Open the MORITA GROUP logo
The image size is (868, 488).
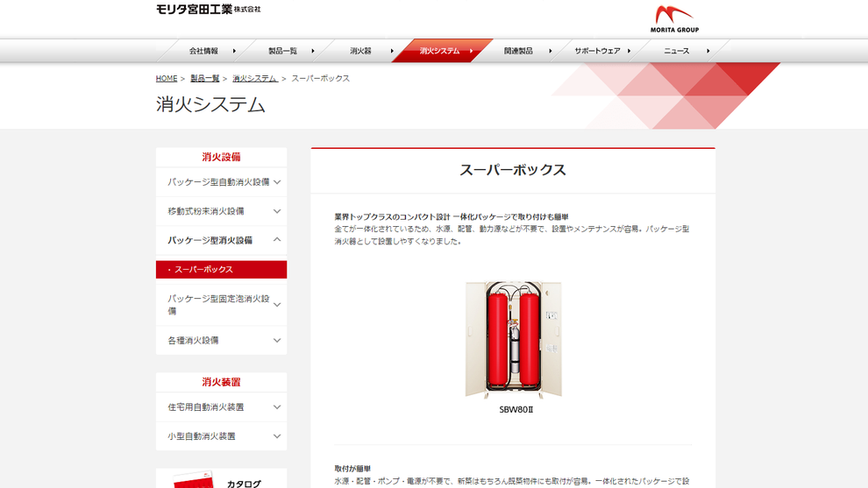[x=674, y=18]
